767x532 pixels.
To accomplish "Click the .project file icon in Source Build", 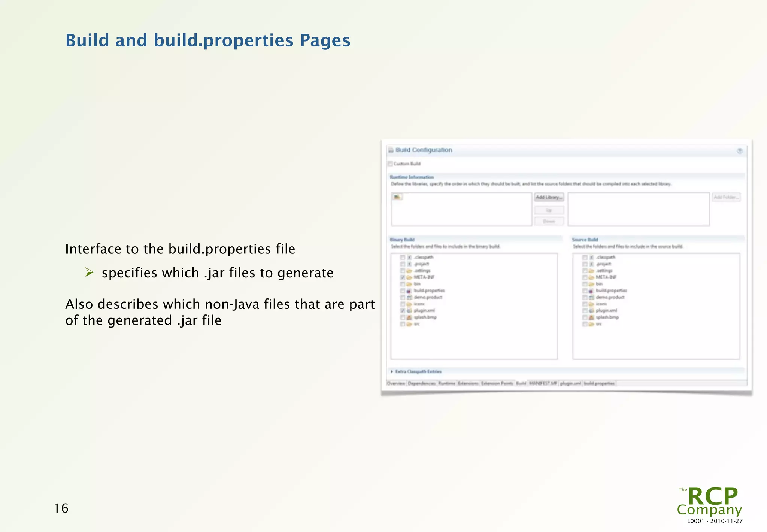I will coord(591,264).
